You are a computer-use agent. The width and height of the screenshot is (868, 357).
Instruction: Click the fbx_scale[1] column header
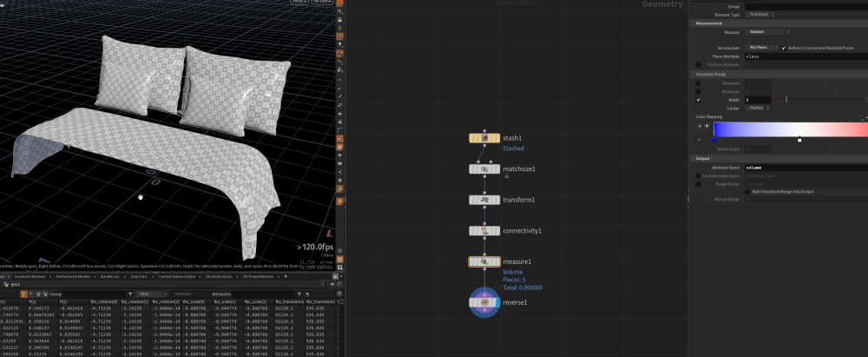pyautogui.click(x=226, y=302)
